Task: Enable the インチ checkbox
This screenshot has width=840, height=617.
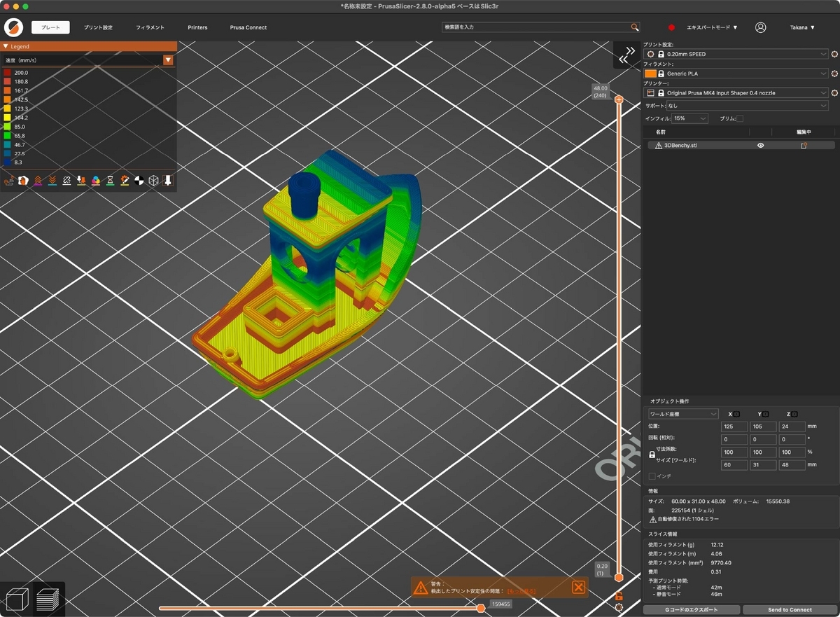Action: tap(652, 476)
